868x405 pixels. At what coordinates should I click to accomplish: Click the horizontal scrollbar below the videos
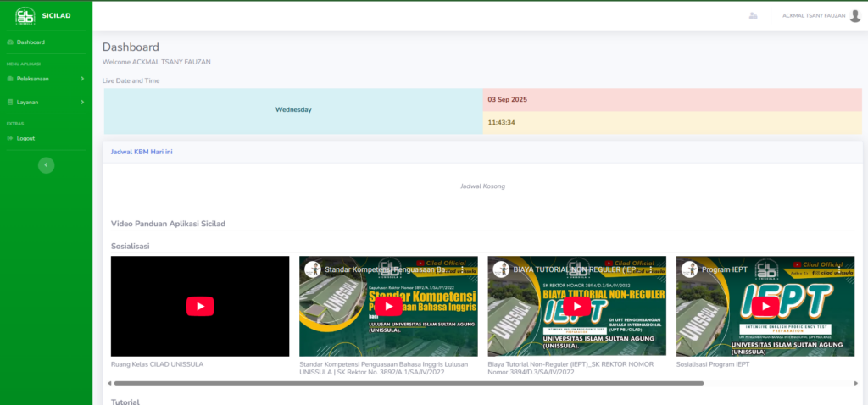(x=407, y=383)
